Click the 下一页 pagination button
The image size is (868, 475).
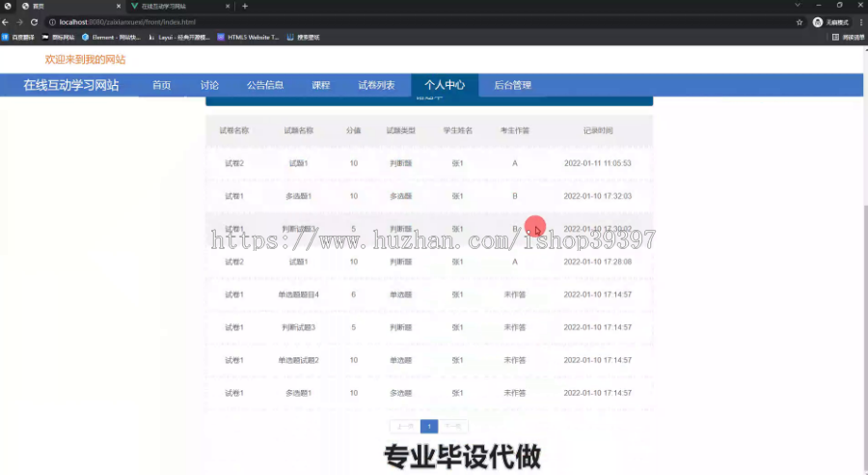pyautogui.click(x=453, y=426)
